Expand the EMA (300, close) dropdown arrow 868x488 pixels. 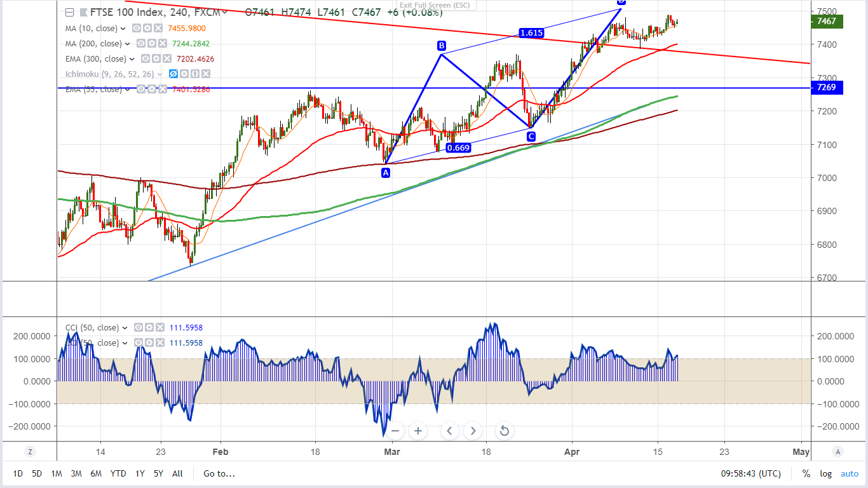pyautogui.click(x=132, y=58)
